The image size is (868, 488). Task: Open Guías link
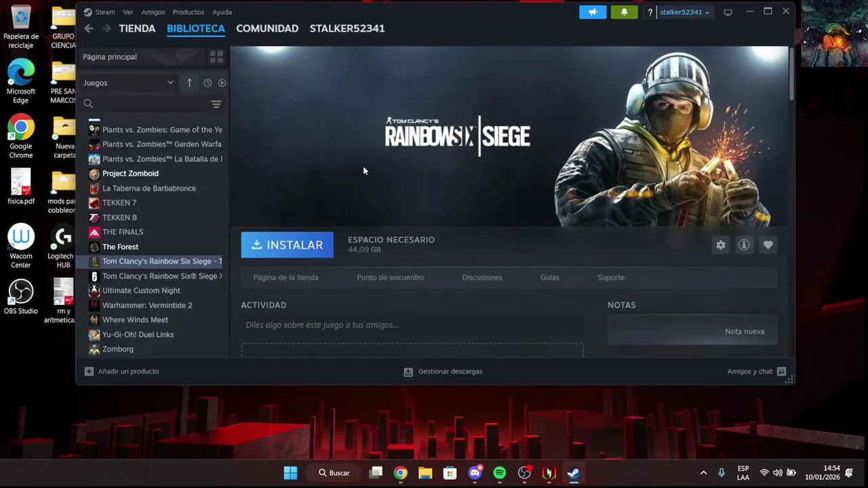[x=550, y=277]
